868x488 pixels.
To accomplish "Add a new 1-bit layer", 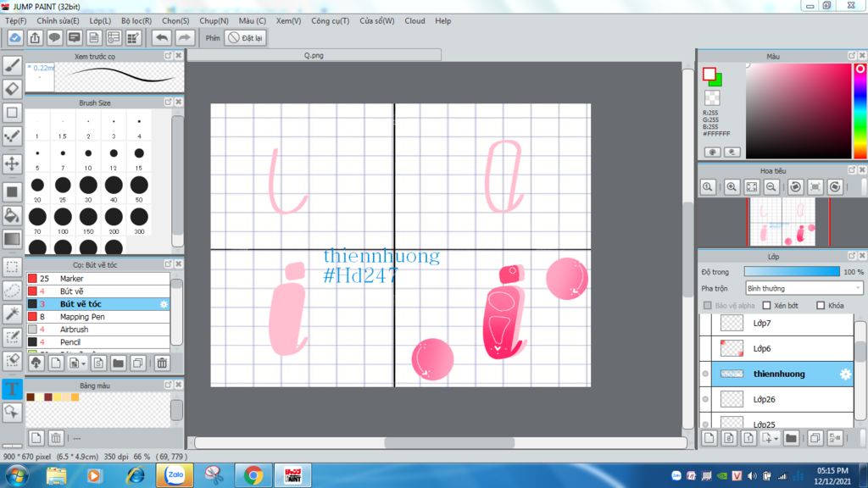I will pos(748,438).
